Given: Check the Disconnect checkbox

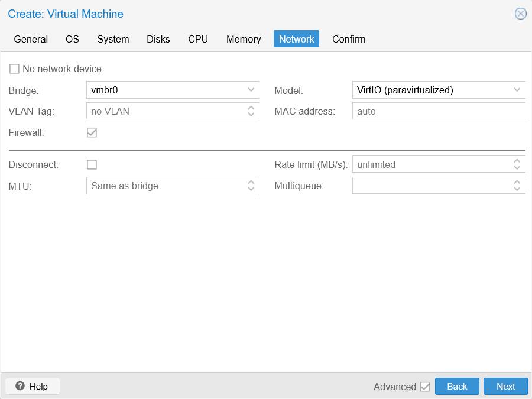Looking at the screenshot, I should [x=92, y=164].
